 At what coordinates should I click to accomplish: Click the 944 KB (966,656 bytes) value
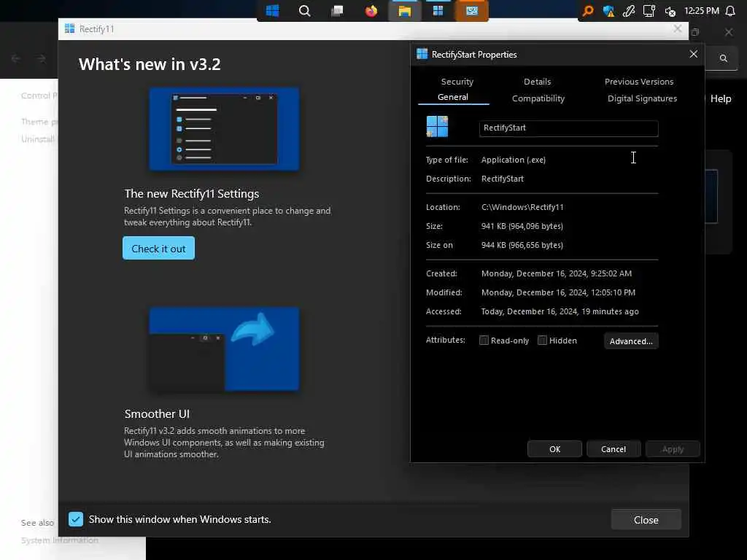pyautogui.click(x=522, y=245)
